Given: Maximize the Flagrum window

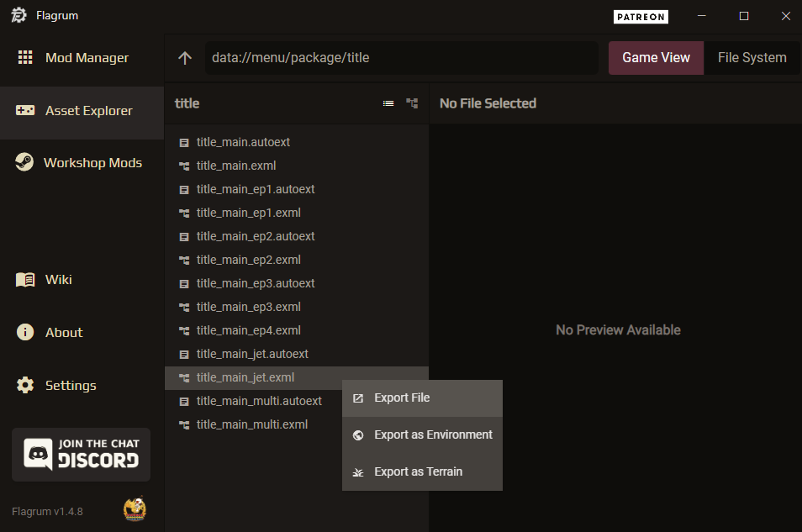Looking at the screenshot, I should (744, 16).
